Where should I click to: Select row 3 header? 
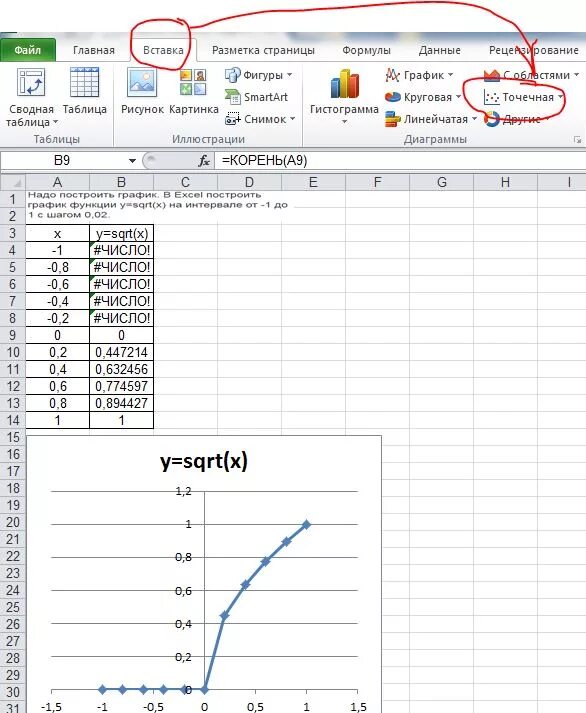point(13,233)
